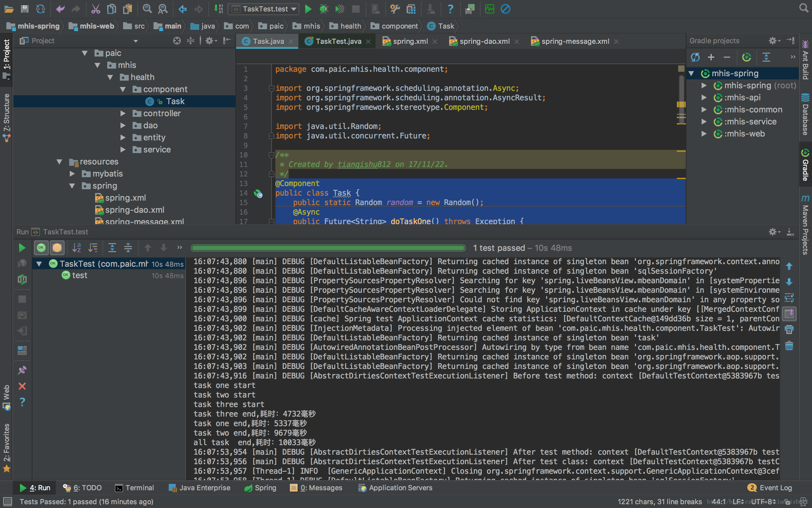Open Find with magnifier icon
The image size is (812, 508).
pos(147,9)
